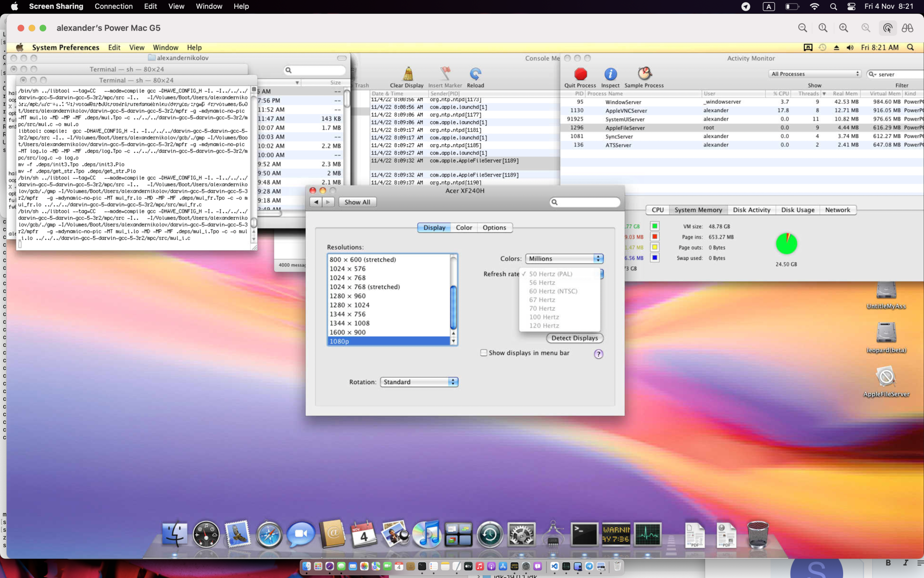924x578 pixels.
Task: Click Reload in the Console toolbar
Action: click(475, 77)
